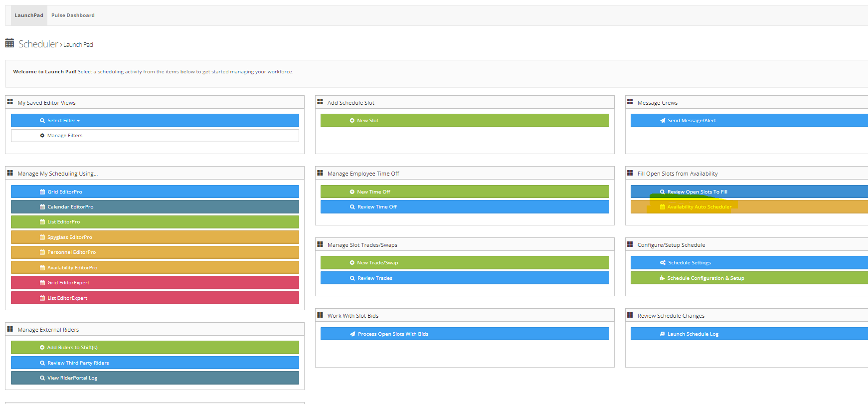Image resolution: width=868 pixels, height=404 pixels.
Task: Click the puzzle icon on Schedule Configuration & Setup
Action: click(662, 278)
